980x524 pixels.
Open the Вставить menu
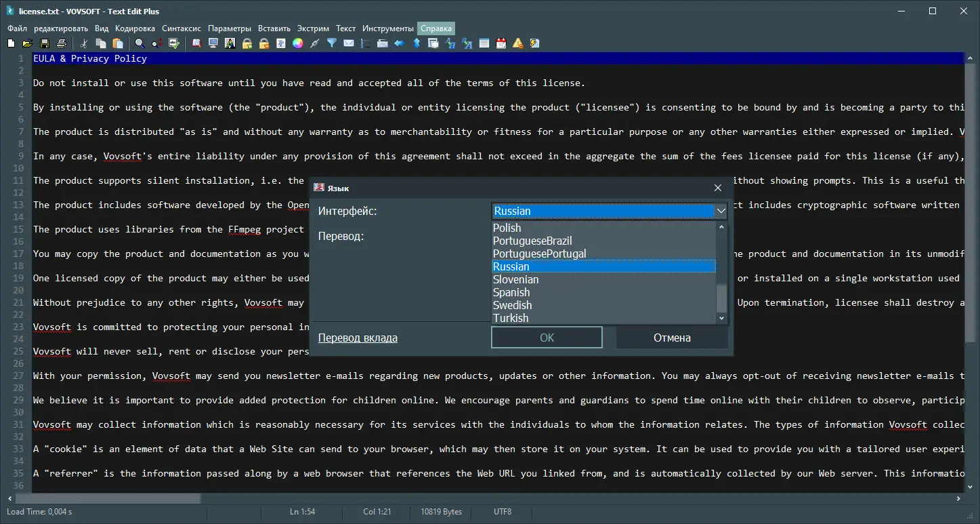click(x=274, y=28)
